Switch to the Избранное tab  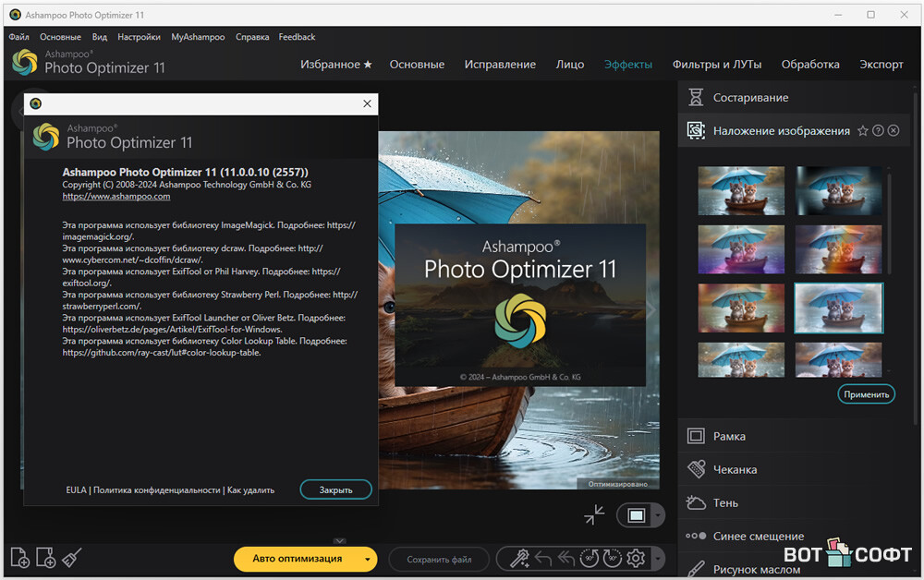point(336,64)
